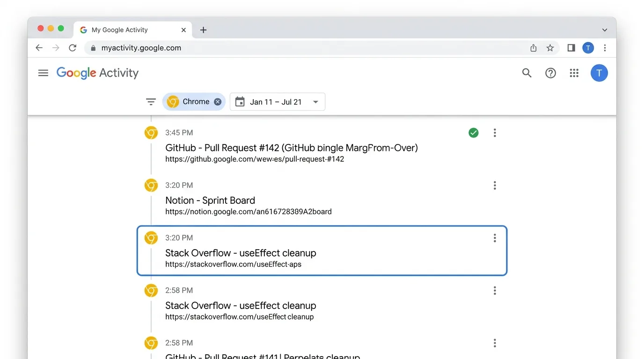This screenshot has width=644, height=359.
Task: Open the hamburger main menu
Action: (43, 73)
